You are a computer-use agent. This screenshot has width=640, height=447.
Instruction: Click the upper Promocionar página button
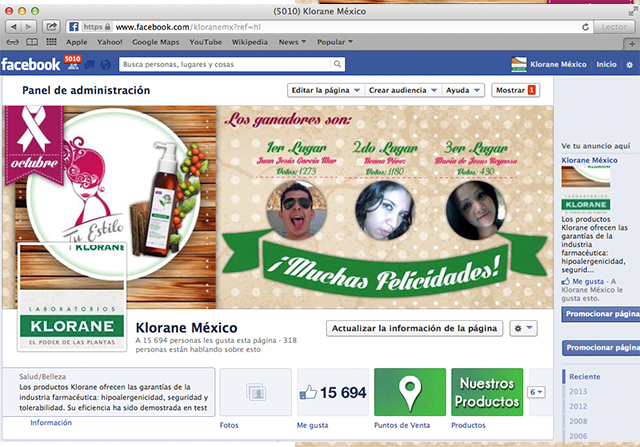coord(600,314)
